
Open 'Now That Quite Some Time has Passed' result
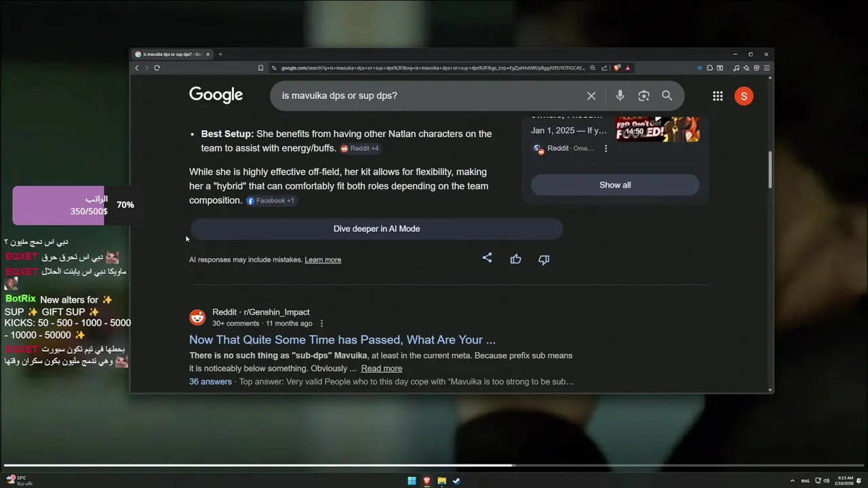tap(342, 340)
